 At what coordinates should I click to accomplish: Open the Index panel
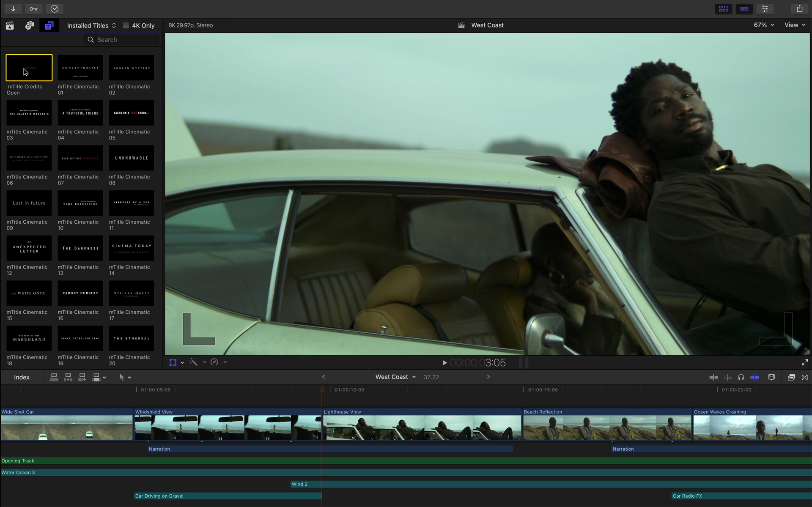tap(22, 377)
